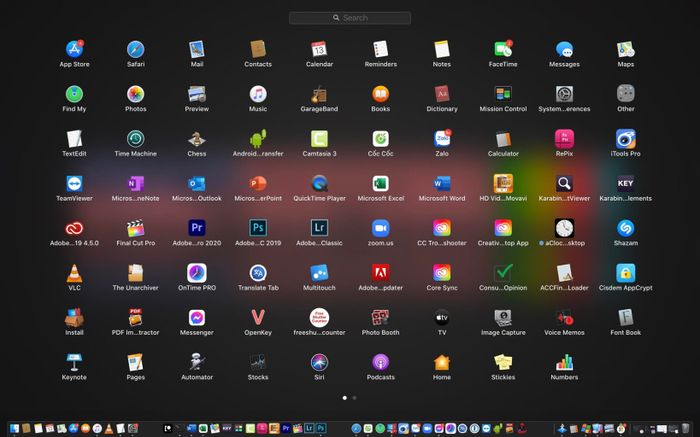Start FaceTime
The image size is (700, 437).
[x=503, y=49]
